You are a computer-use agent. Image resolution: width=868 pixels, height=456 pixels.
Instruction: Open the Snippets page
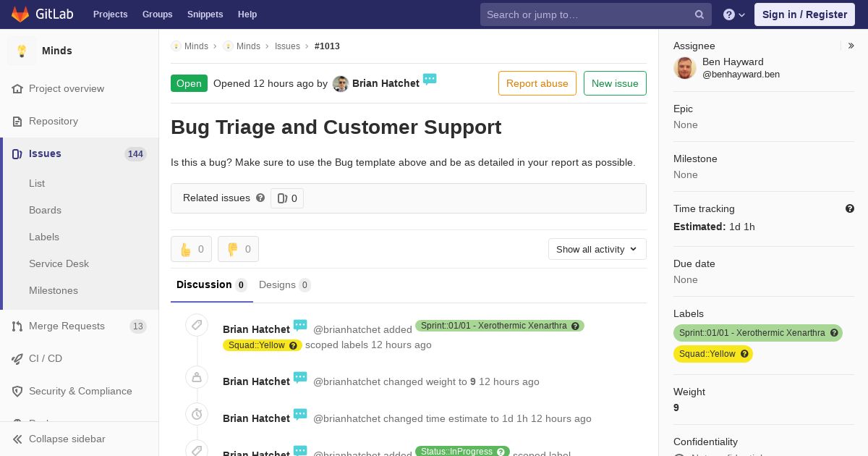[x=205, y=14]
